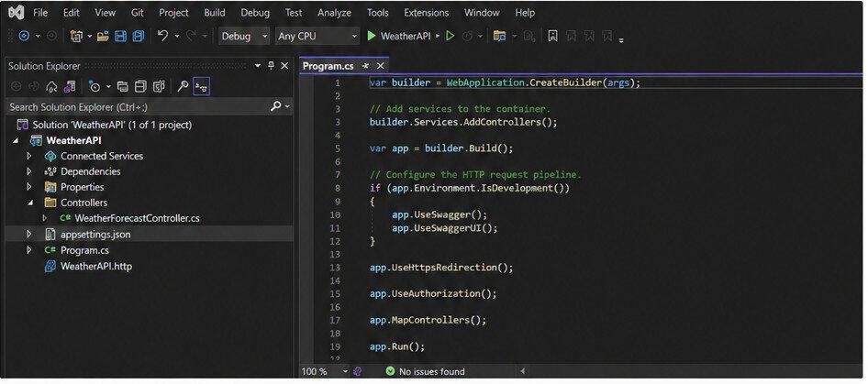Image resolution: width=868 pixels, height=384 pixels.
Task: Click the Show All Files icon
Action: click(159, 87)
